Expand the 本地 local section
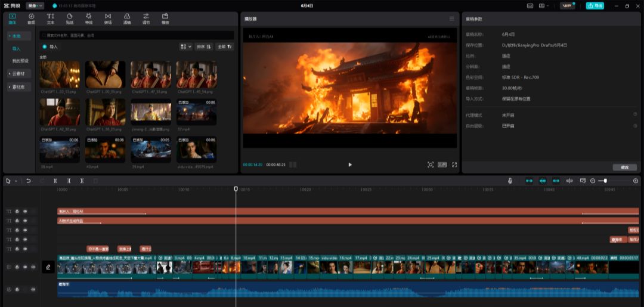Screen dimensions: 644x307 click(x=19, y=36)
